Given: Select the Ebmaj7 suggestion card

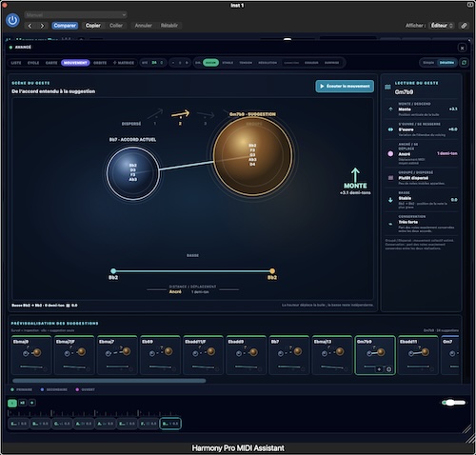Looking at the screenshot, I should point(117,355).
